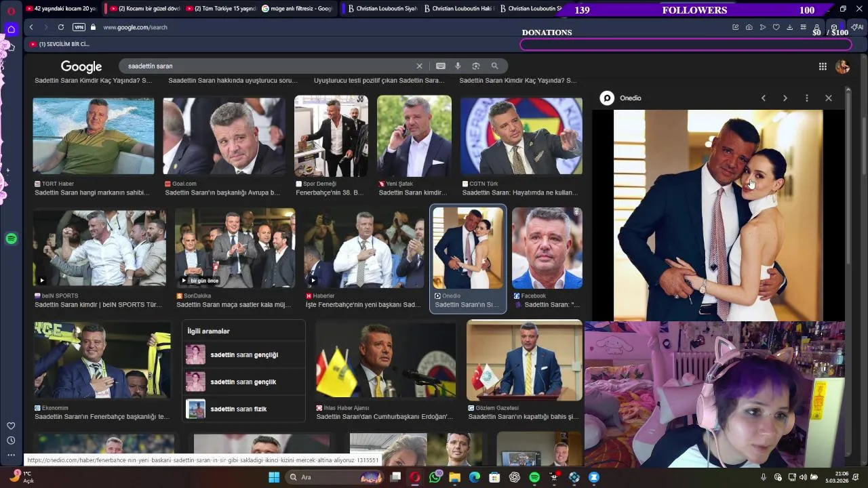The height and width of the screenshot is (488, 868).
Task: Clear the Google search box with X
Action: [x=419, y=66]
